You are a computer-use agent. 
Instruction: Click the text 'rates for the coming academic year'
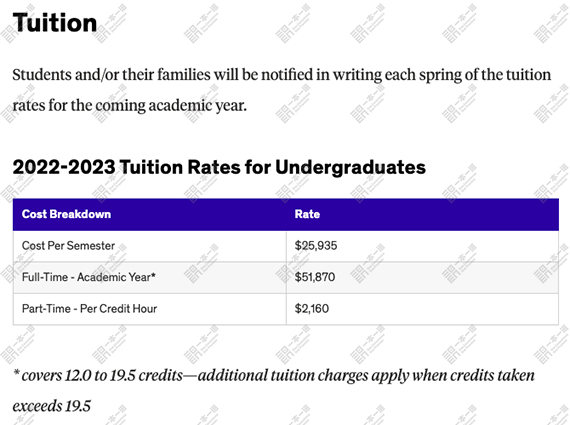130,106
